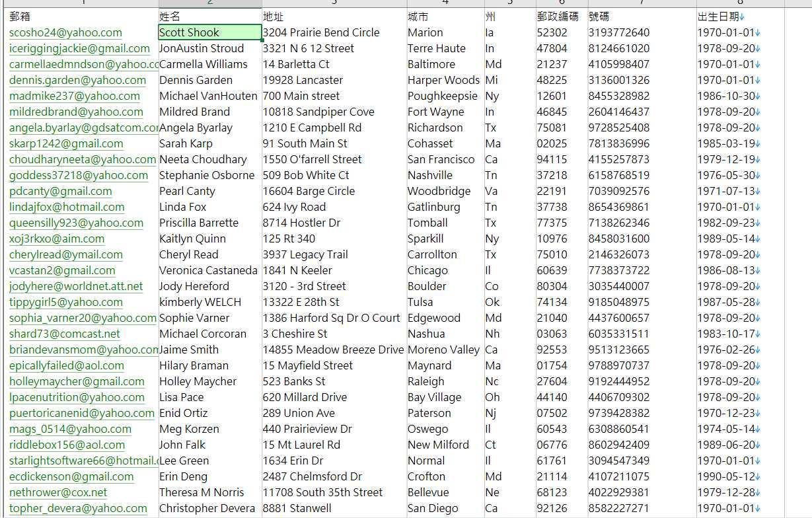Select the 郵政編碼 header cell
The height and width of the screenshot is (518, 812).
pyautogui.click(x=562, y=17)
